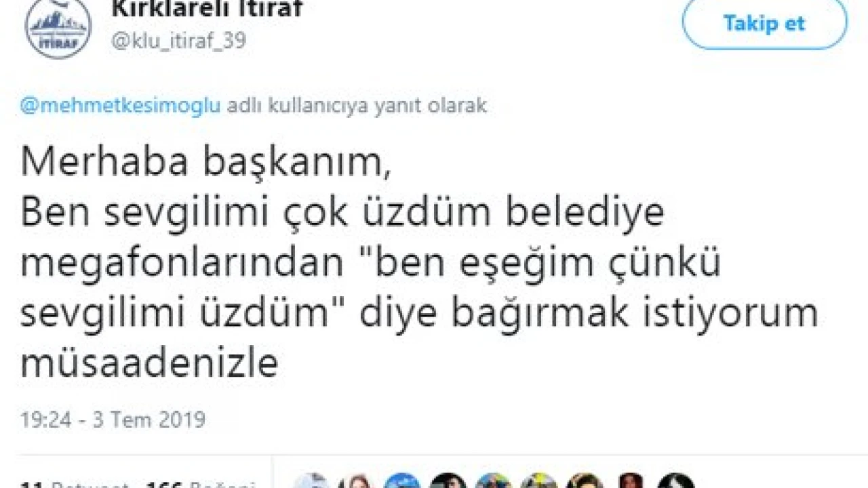Screen dimensions: 868x488
Task: Follow the account with Takip et
Action: pos(764,24)
